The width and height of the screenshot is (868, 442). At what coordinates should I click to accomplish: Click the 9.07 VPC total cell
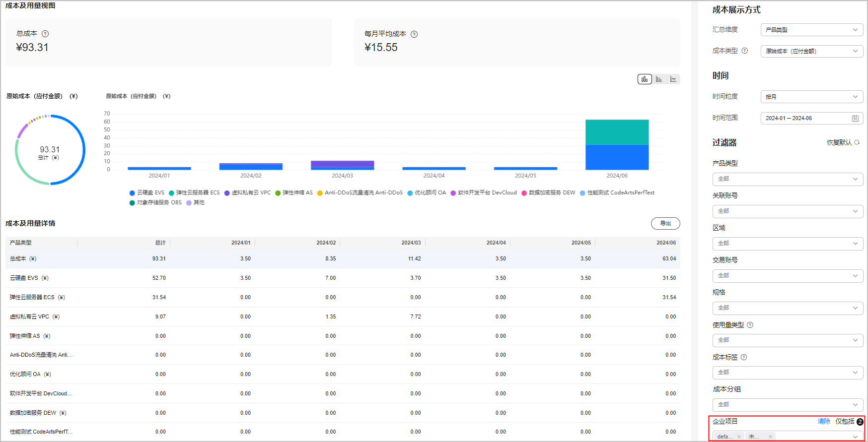point(160,317)
